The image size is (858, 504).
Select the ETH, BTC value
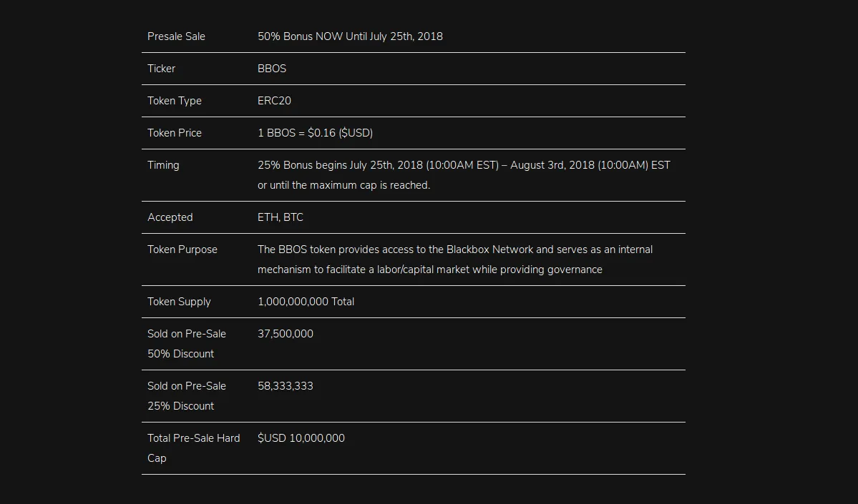click(x=281, y=217)
